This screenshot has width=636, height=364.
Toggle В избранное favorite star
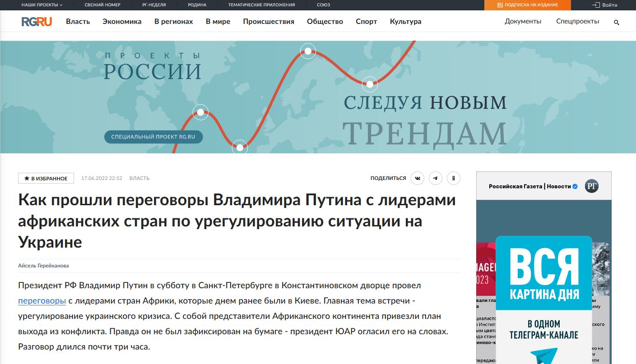coord(46,178)
